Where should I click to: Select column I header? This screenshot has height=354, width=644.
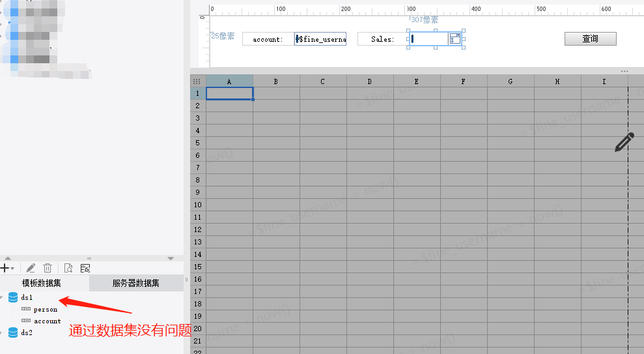coord(604,81)
